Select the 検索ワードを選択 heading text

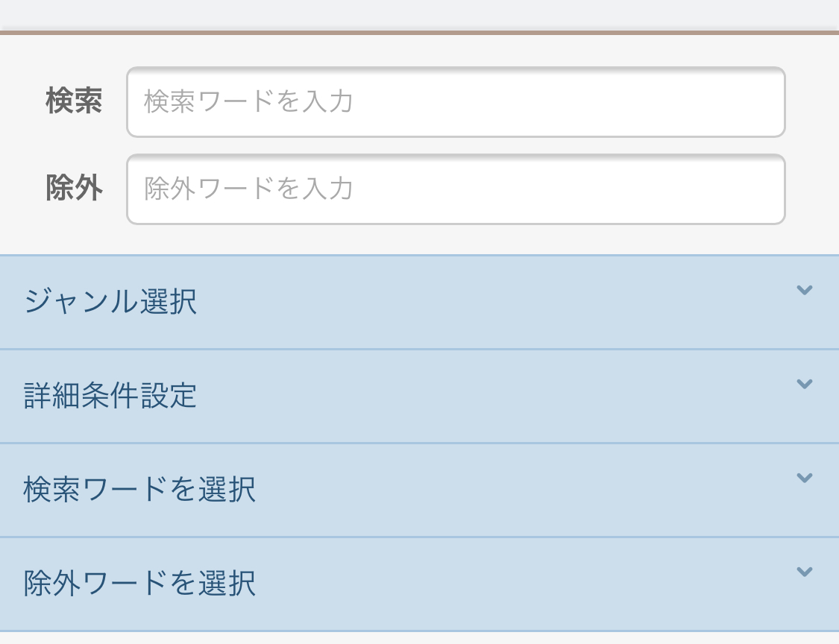[x=139, y=490]
